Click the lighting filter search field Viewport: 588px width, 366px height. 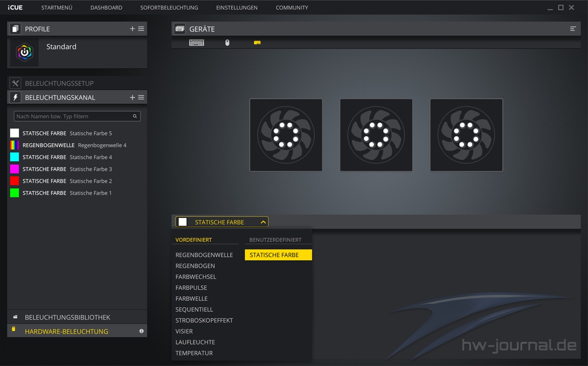(x=73, y=116)
